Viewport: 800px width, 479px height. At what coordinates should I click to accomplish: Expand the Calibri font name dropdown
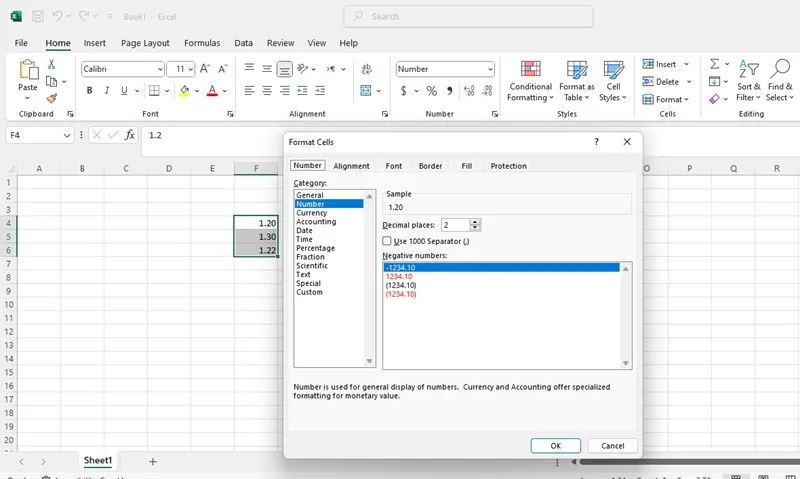pos(160,69)
